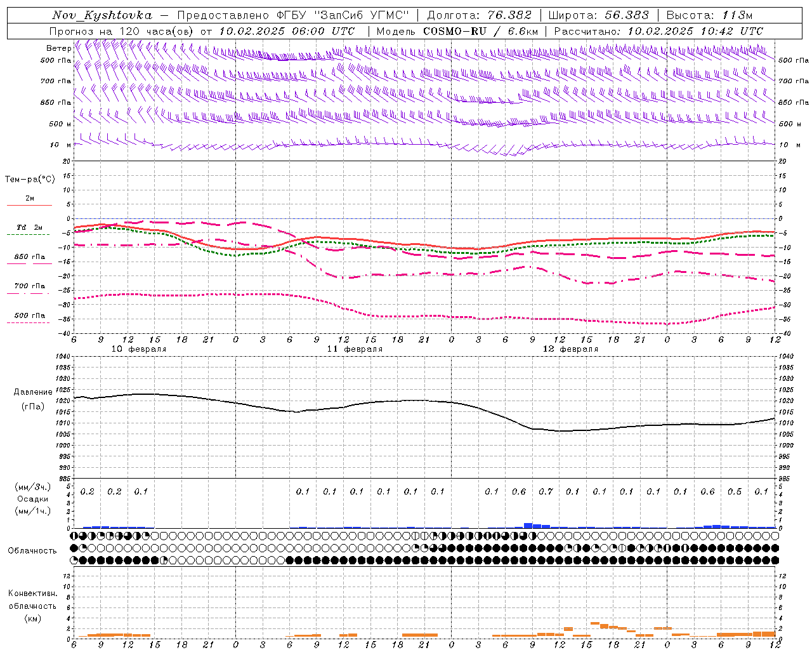The height and width of the screenshot is (650, 812).
Task: Click the Высота: 113м header field
Action: click(709, 15)
